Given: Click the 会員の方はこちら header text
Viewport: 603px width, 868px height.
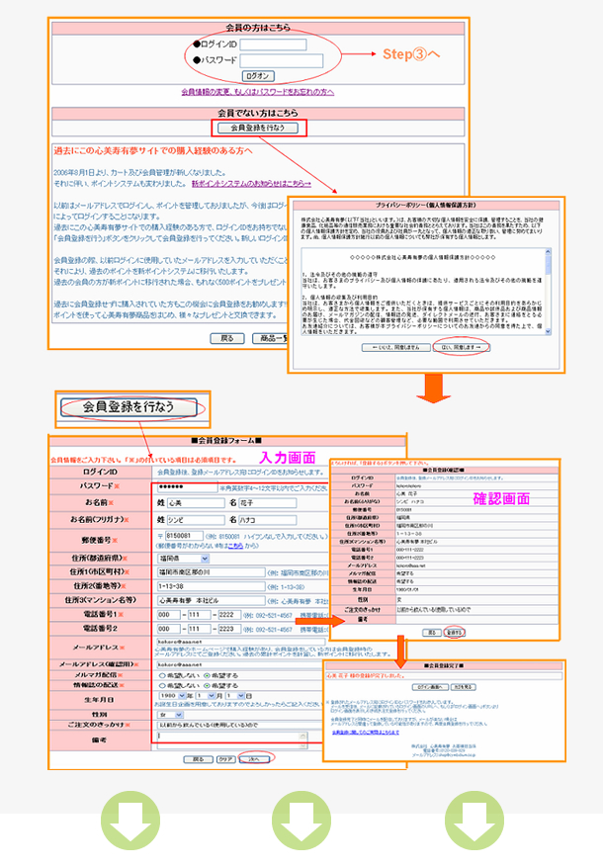Looking at the screenshot, I should 258,28.
